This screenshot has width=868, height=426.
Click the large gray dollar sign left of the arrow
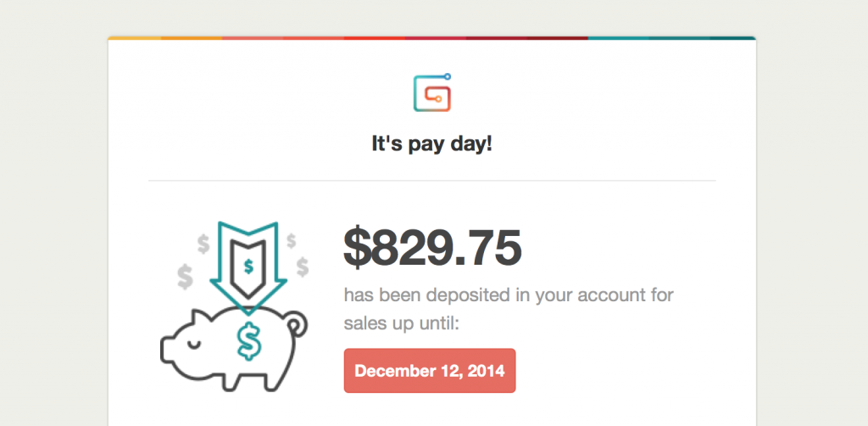click(185, 277)
